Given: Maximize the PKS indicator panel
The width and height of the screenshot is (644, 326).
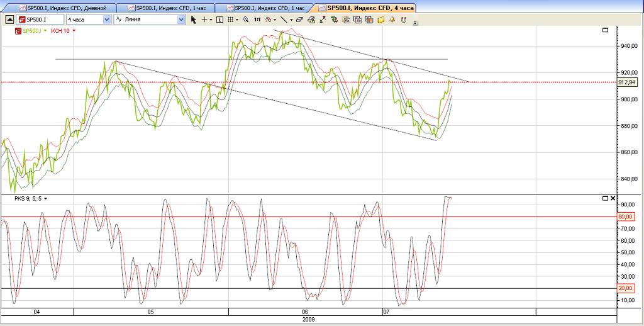Looking at the screenshot, I should pyautogui.click(x=606, y=198).
